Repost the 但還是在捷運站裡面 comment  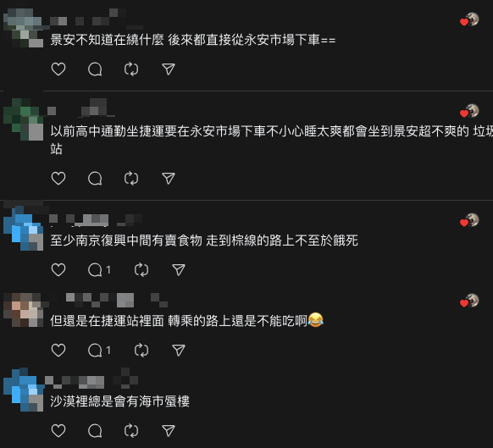click(x=141, y=351)
